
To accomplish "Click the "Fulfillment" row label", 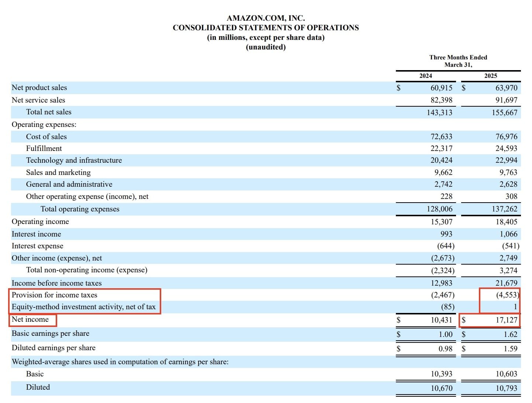I will click(44, 148).
